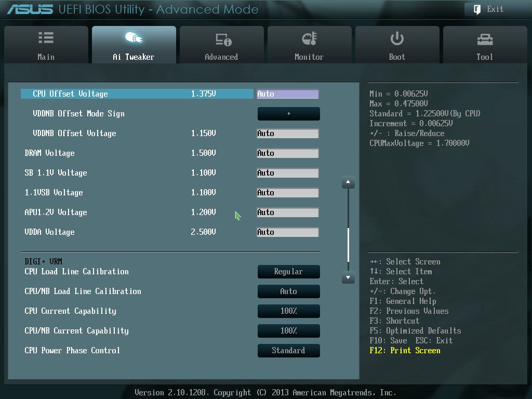Click Max = 0.47500V info text
Screen dimensions: 532x399
(x=398, y=103)
